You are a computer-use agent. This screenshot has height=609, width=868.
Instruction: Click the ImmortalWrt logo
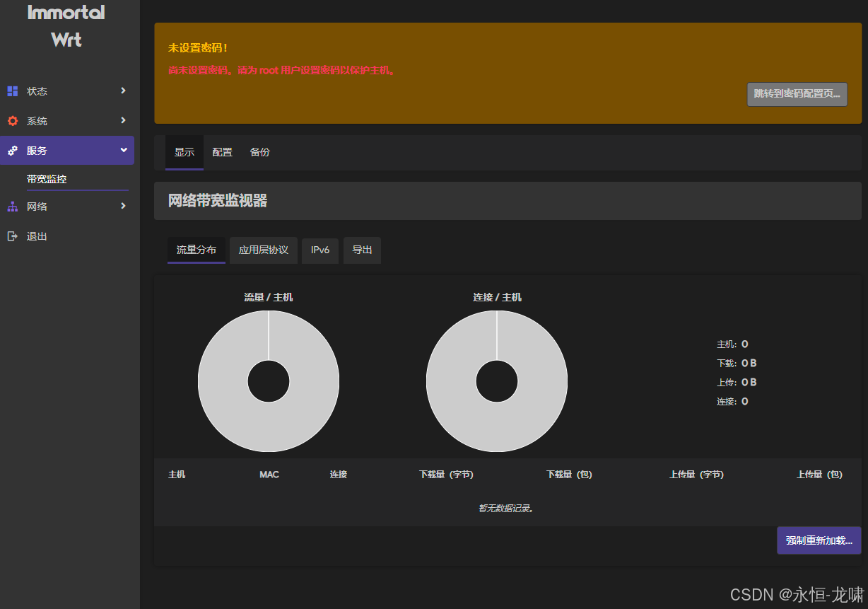tap(66, 25)
